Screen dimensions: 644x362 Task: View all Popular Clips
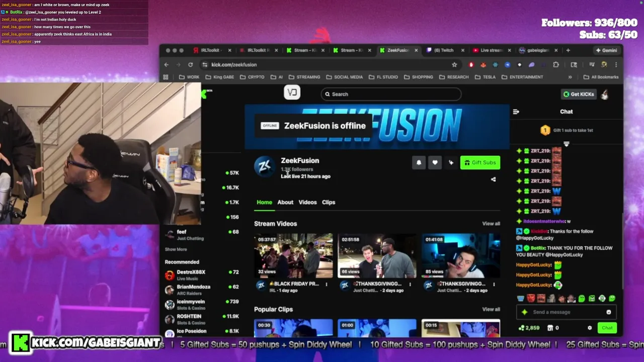[491, 309]
